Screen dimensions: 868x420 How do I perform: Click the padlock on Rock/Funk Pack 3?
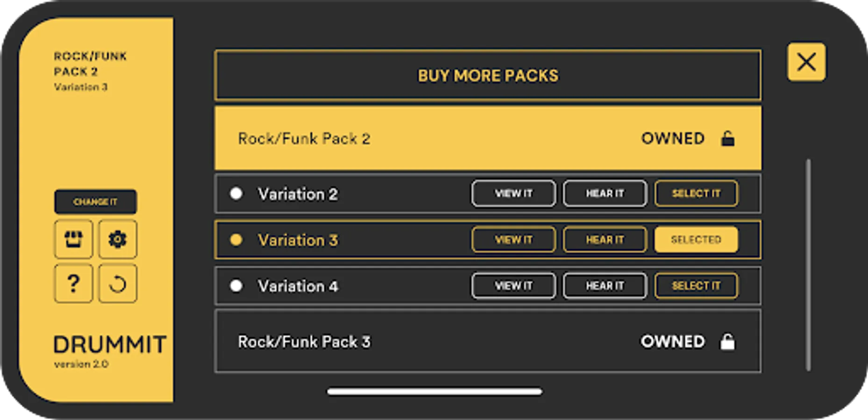click(x=727, y=342)
